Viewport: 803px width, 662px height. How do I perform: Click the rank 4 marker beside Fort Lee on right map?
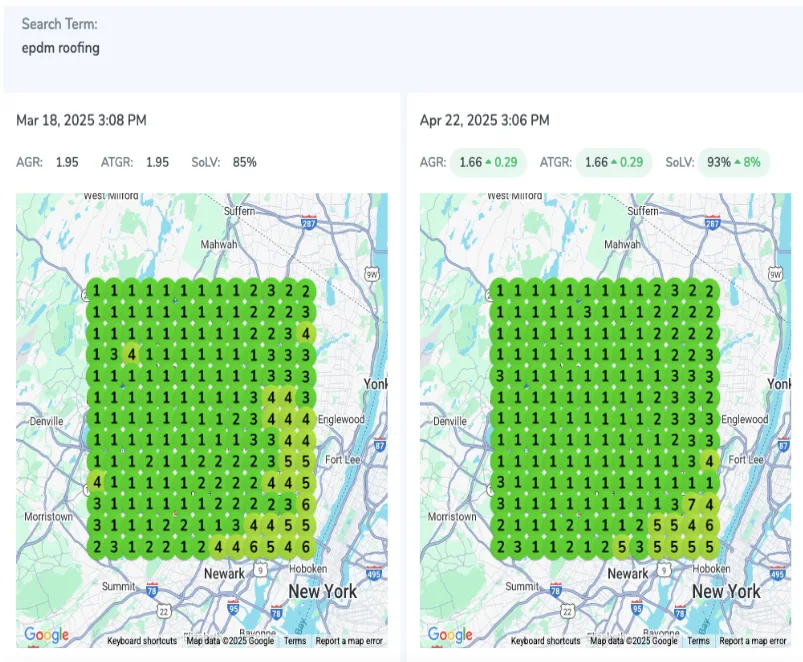709,460
